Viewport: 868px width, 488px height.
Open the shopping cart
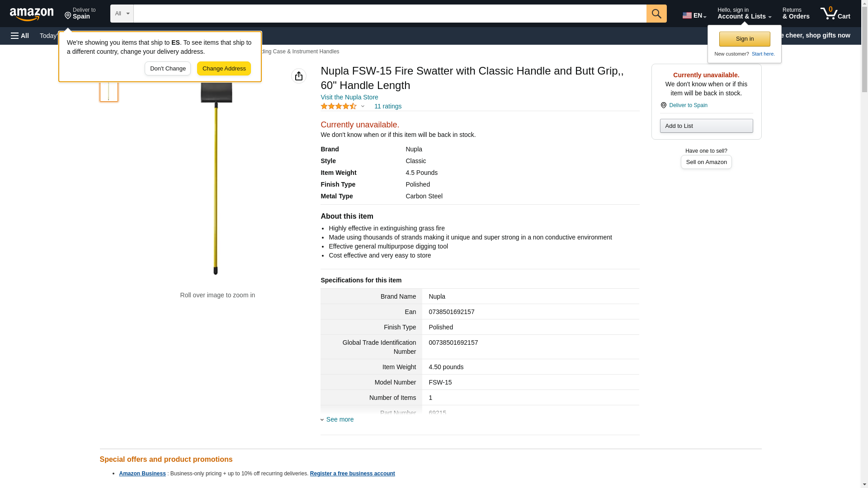click(835, 14)
